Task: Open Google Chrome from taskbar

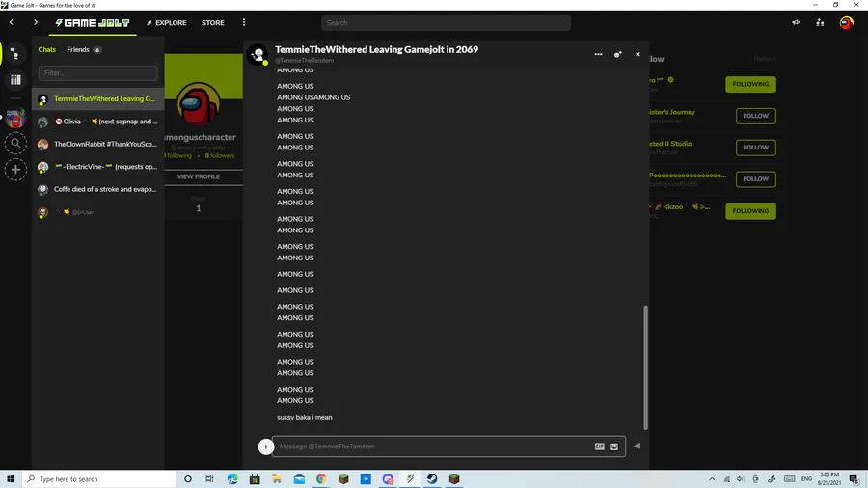Action: [x=321, y=479]
